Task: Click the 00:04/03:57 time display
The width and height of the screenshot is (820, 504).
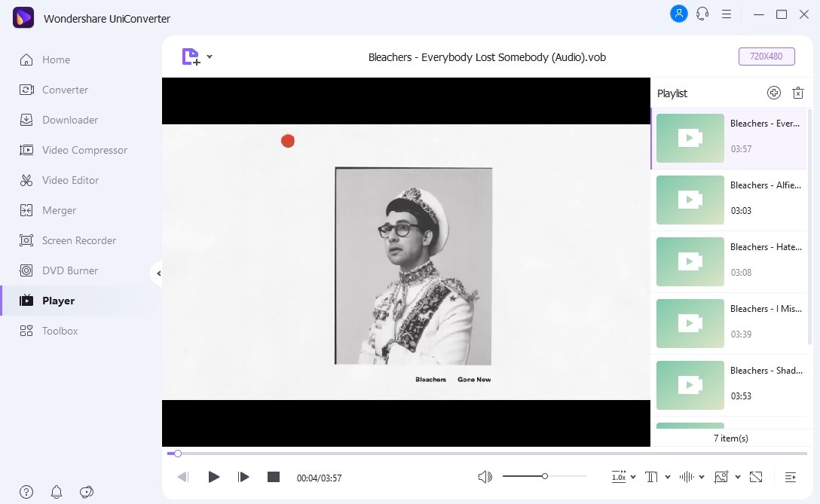Action: pyautogui.click(x=319, y=478)
